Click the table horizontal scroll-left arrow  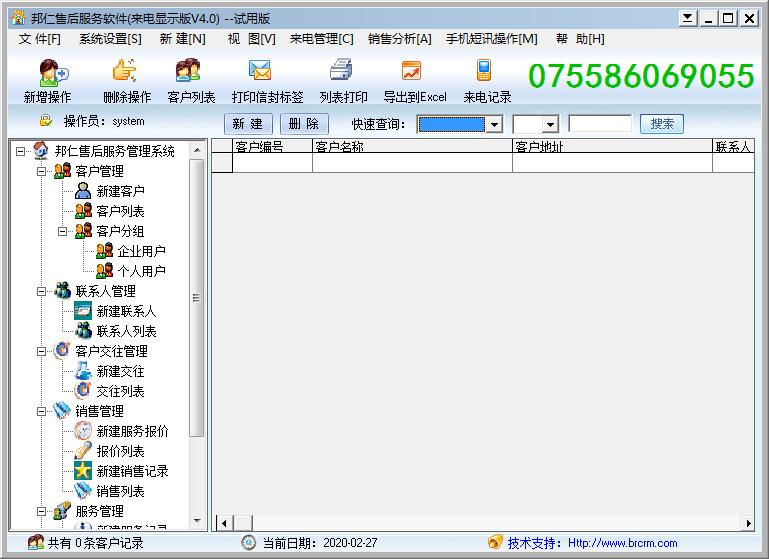224,523
